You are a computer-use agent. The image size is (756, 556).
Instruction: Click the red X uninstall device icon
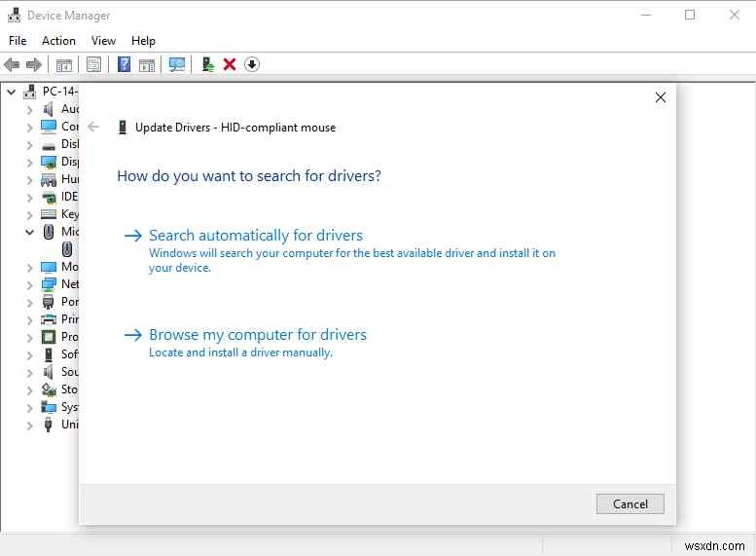click(x=230, y=64)
